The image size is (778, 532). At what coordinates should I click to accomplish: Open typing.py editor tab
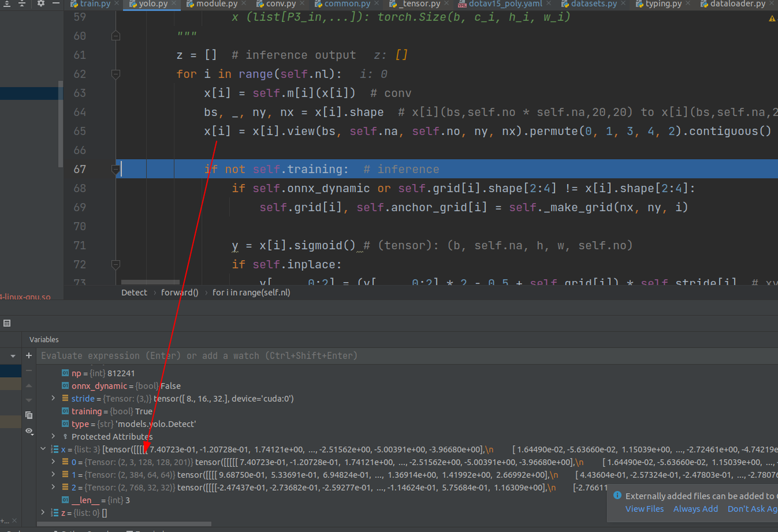click(663, 4)
